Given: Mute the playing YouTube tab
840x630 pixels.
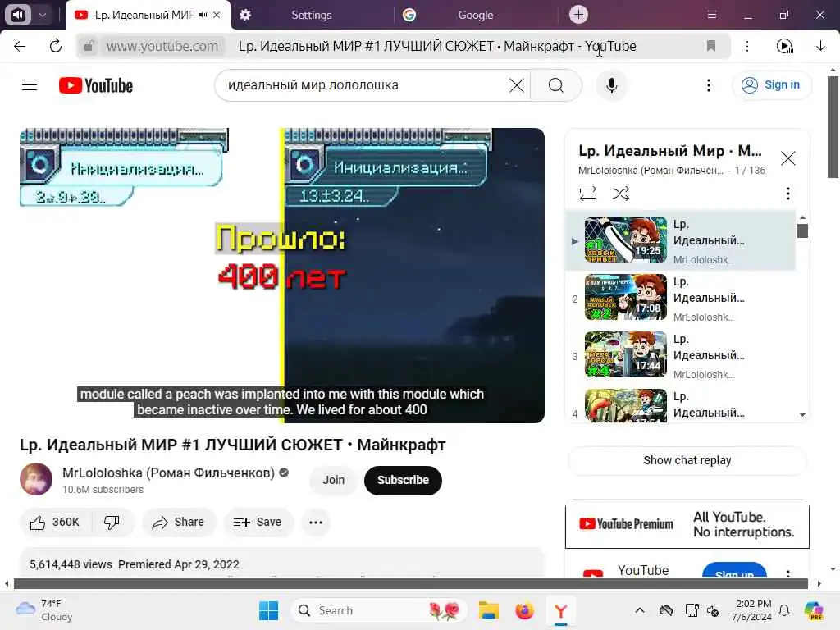Looking at the screenshot, I should click(x=203, y=15).
